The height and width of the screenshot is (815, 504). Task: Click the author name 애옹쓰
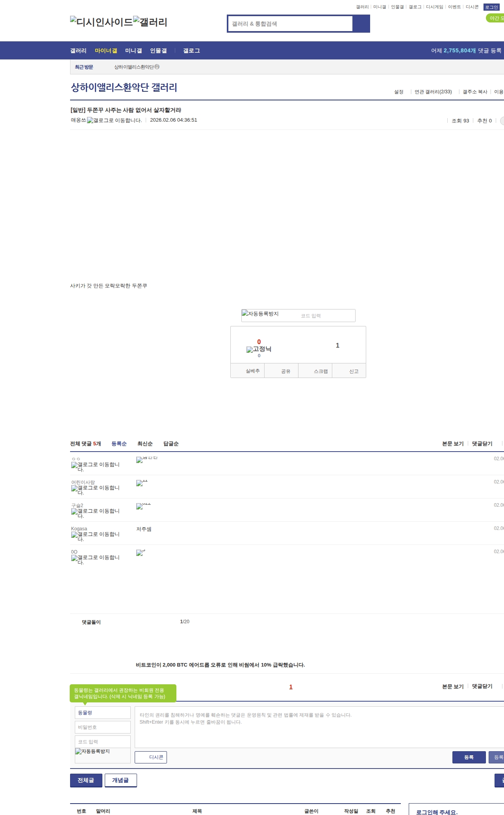click(x=78, y=120)
